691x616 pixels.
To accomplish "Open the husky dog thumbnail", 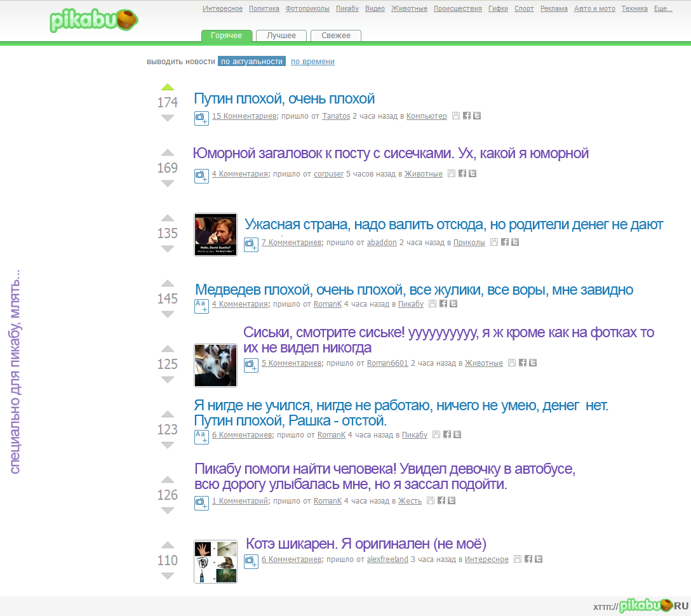I will pos(215,365).
